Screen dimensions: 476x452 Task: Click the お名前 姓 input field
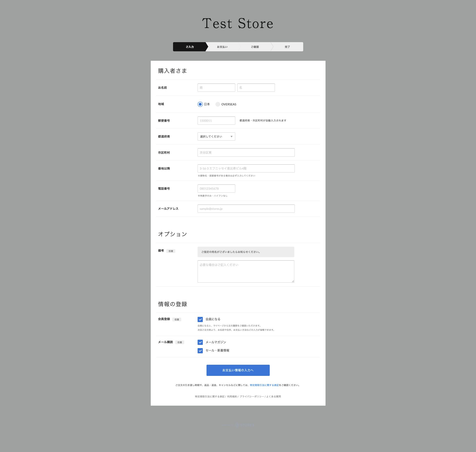coord(216,87)
